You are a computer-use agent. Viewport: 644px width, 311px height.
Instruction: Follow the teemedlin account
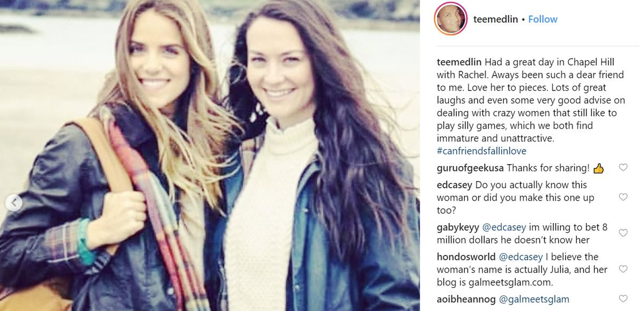click(543, 19)
